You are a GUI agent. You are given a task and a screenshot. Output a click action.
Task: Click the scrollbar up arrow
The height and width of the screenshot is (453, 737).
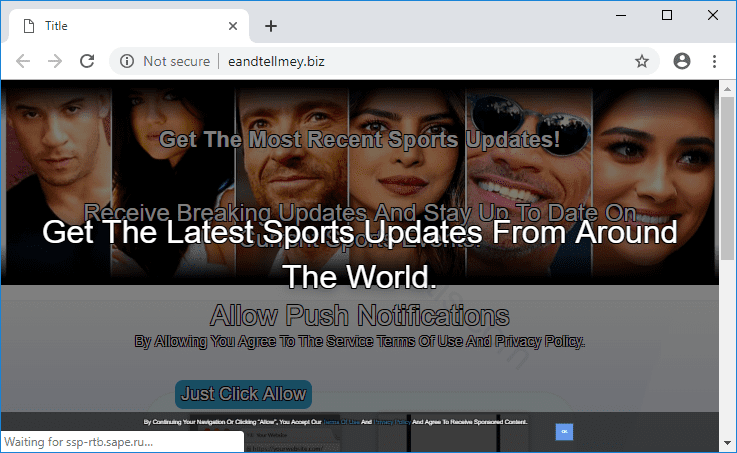click(727, 87)
